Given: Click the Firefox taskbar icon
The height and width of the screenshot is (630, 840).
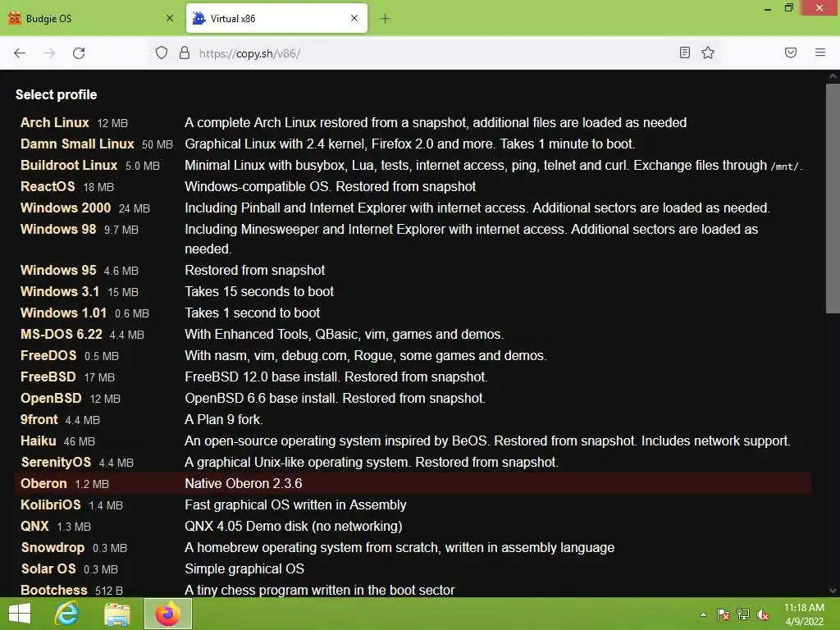Looking at the screenshot, I should (167, 614).
